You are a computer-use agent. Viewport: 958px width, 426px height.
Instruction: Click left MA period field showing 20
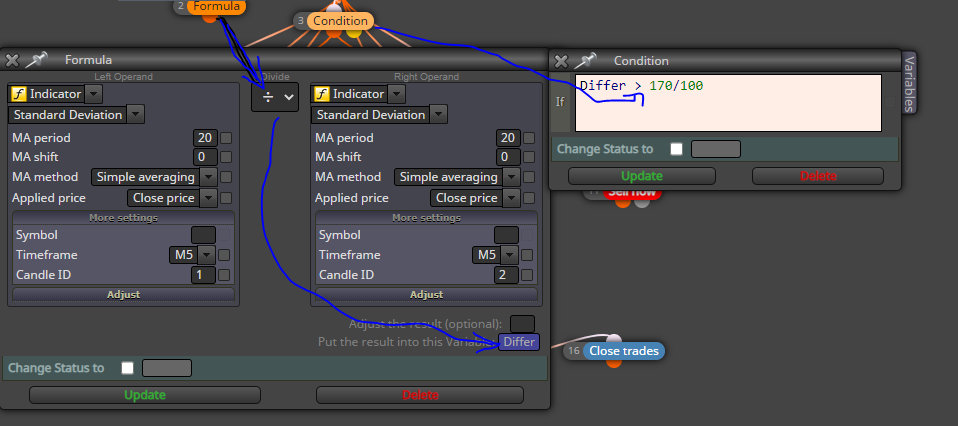205,138
